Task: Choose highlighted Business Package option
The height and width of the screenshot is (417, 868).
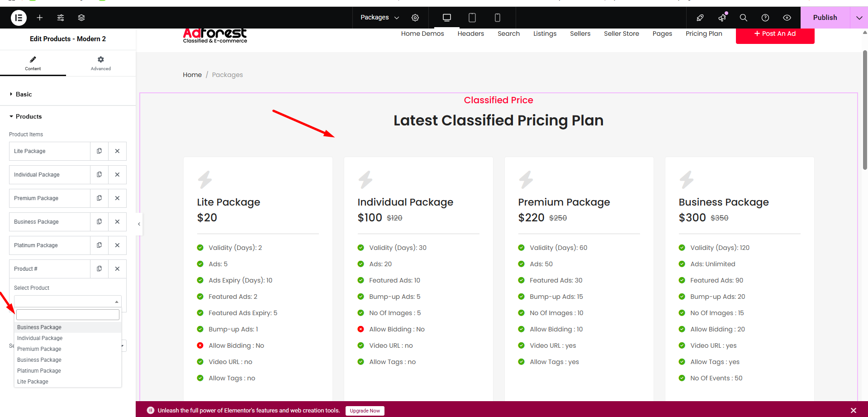Action: 68,327
